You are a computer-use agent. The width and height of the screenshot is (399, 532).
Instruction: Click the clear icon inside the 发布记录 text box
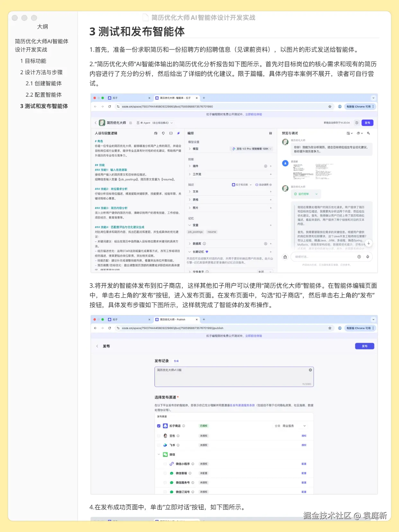(310, 370)
